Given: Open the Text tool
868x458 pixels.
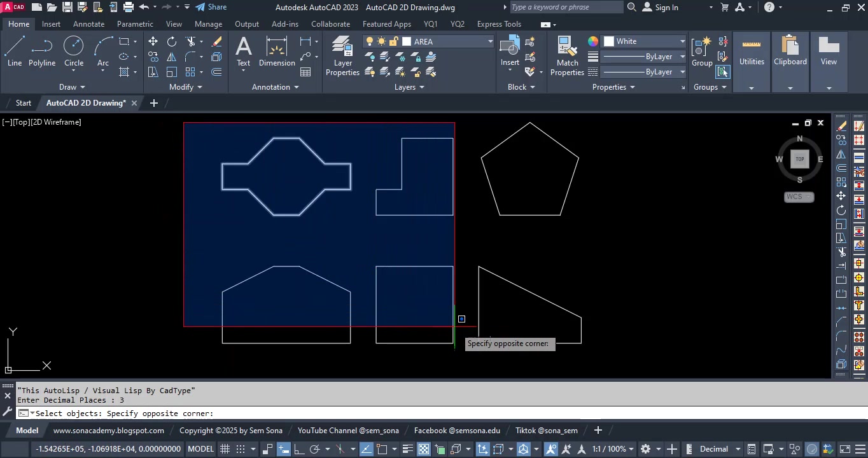Looking at the screenshot, I should [243, 52].
